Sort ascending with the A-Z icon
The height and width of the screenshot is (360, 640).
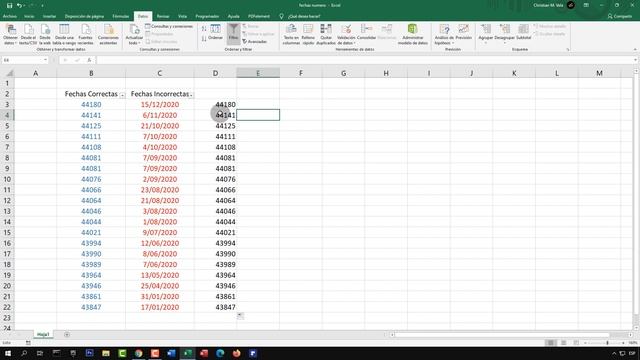[204, 29]
